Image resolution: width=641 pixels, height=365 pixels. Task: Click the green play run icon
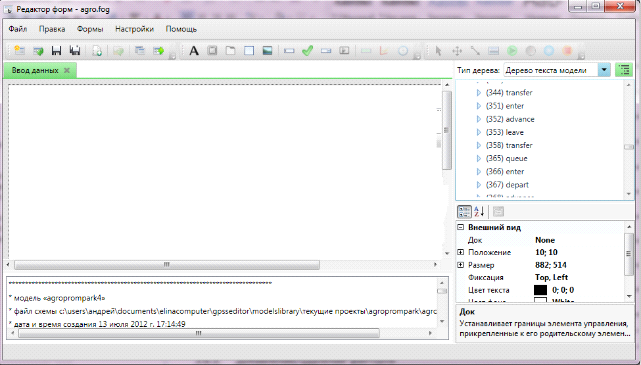(x=512, y=51)
